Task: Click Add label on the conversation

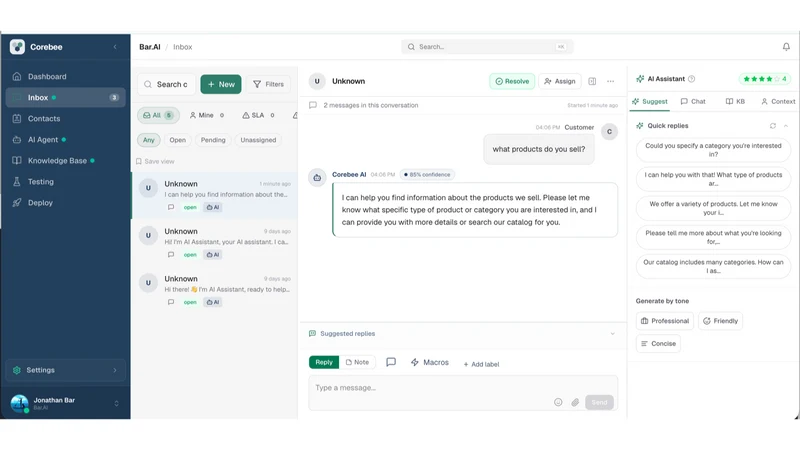Action: tap(481, 364)
